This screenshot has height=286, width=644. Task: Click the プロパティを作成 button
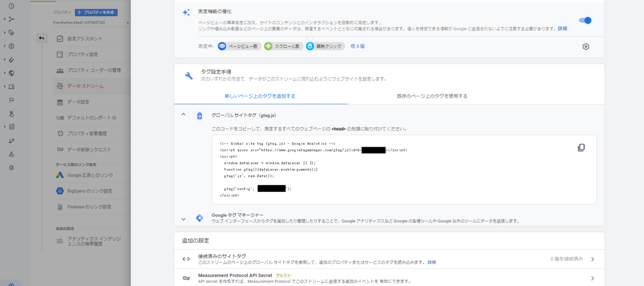click(96, 12)
